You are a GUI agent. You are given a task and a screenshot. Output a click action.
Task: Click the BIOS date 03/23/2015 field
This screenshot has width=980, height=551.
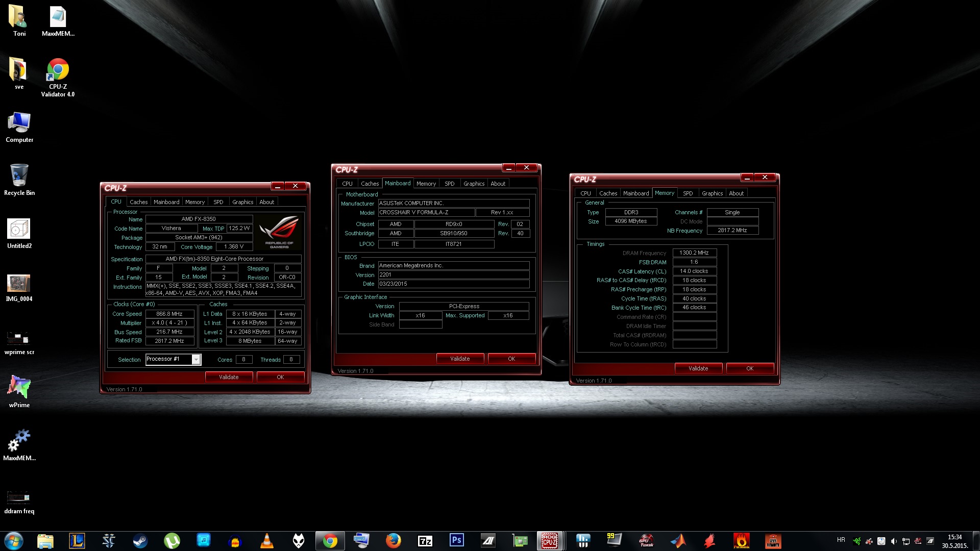click(454, 284)
